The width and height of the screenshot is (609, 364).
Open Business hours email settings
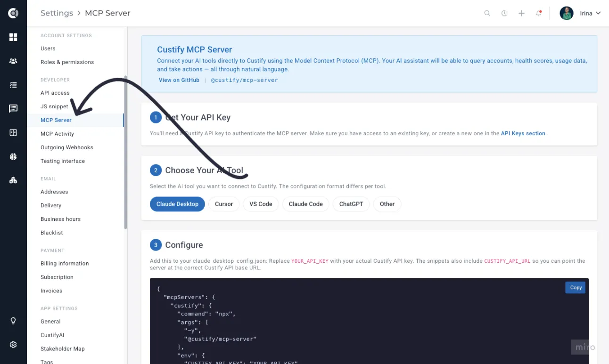[x=60, y=219]
